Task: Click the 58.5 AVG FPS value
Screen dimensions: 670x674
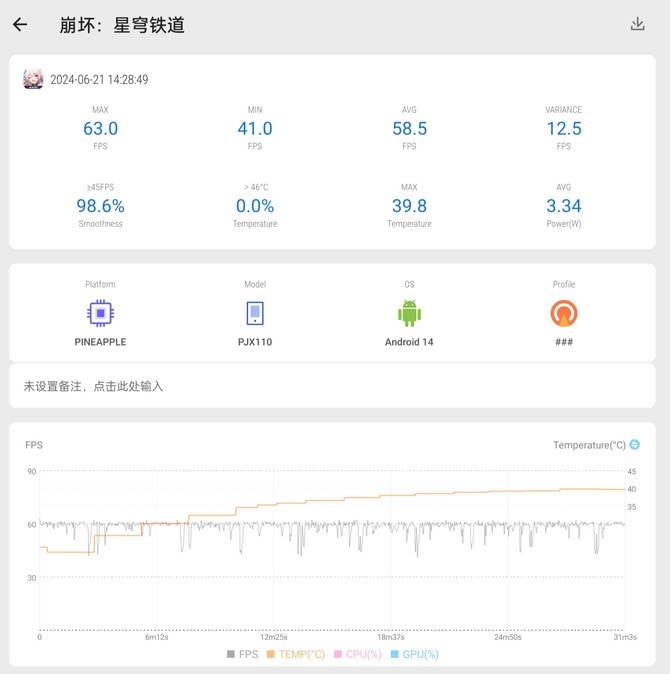Action: [409, 128]
